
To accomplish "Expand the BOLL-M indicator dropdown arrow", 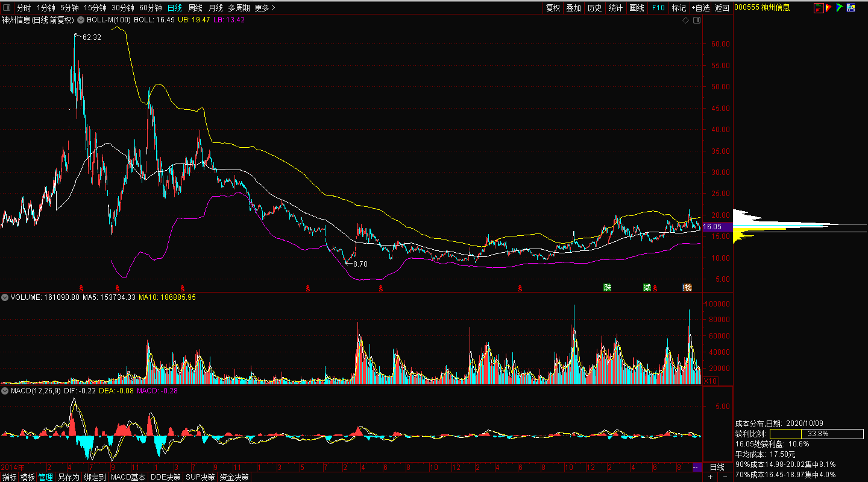I will coord(81,20).
